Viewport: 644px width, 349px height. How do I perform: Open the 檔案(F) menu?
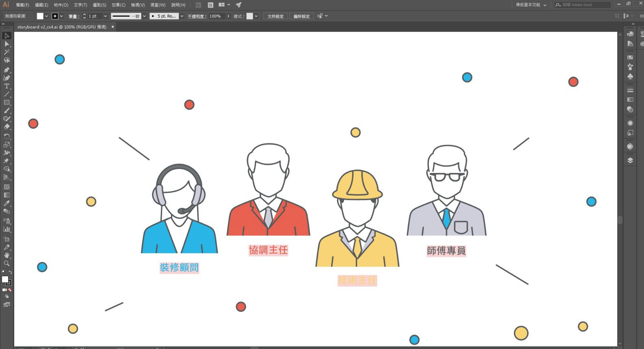tap(22, 5)
